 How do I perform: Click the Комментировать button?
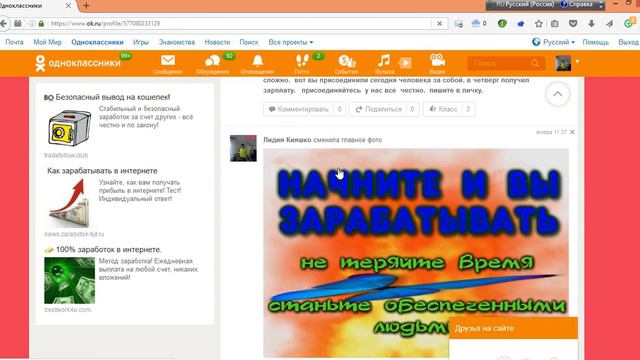pyautogui.click(x=304, y=109)
